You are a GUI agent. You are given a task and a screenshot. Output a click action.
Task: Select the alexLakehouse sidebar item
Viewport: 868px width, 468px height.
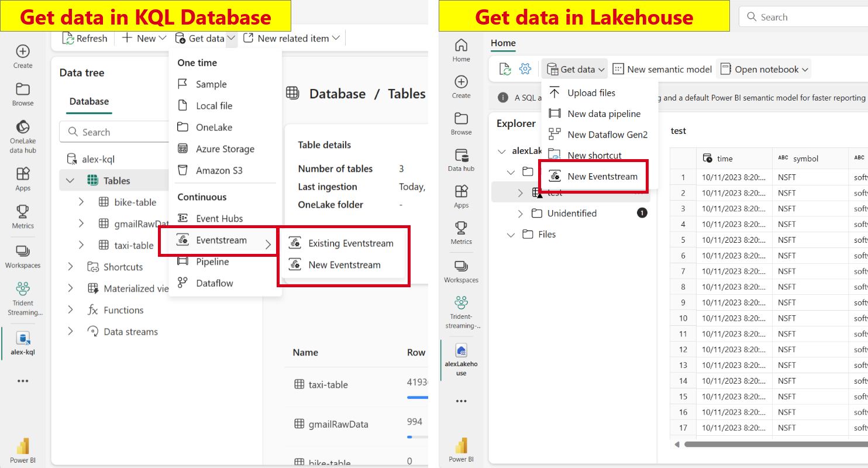coord(461,359)
